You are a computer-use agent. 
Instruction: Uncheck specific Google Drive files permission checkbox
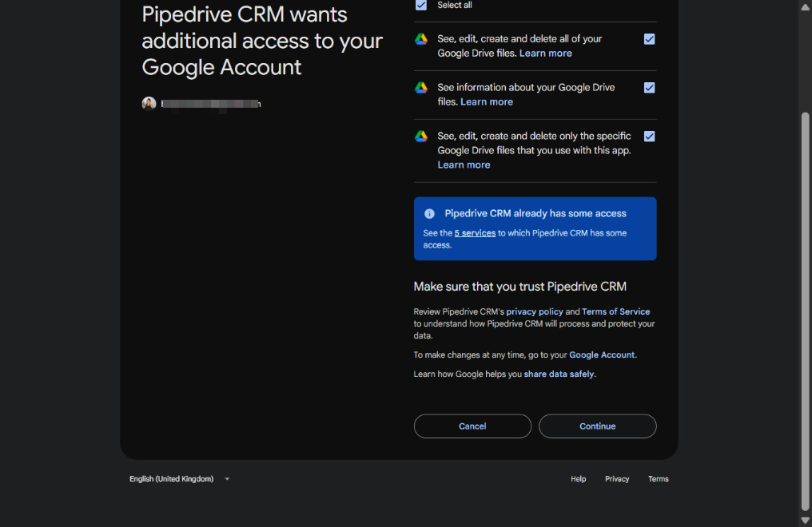coord(649,137)
